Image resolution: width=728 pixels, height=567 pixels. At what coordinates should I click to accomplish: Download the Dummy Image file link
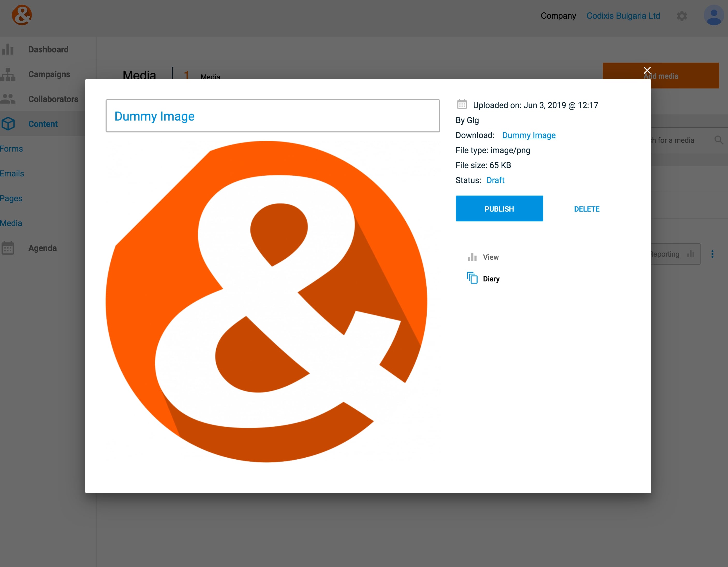[529, 135]
